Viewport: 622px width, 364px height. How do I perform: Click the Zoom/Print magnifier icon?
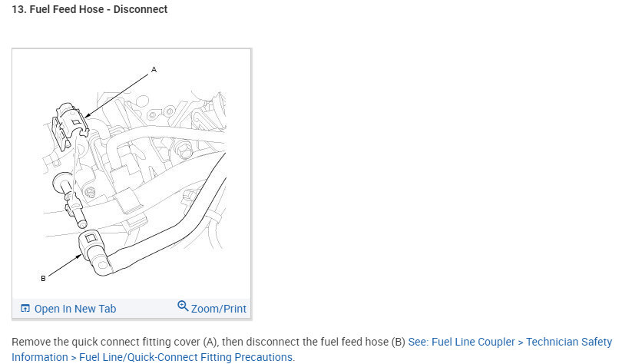tap(183, 306)
